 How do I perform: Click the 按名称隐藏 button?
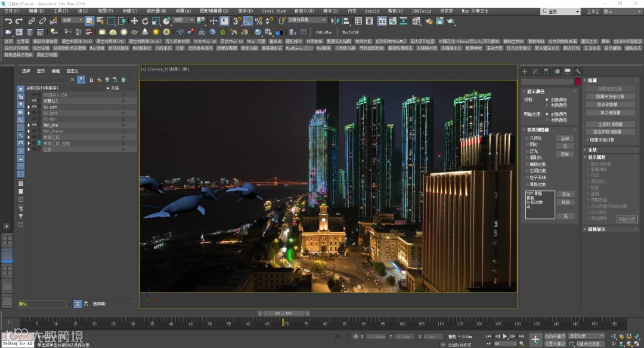(609, 104)
